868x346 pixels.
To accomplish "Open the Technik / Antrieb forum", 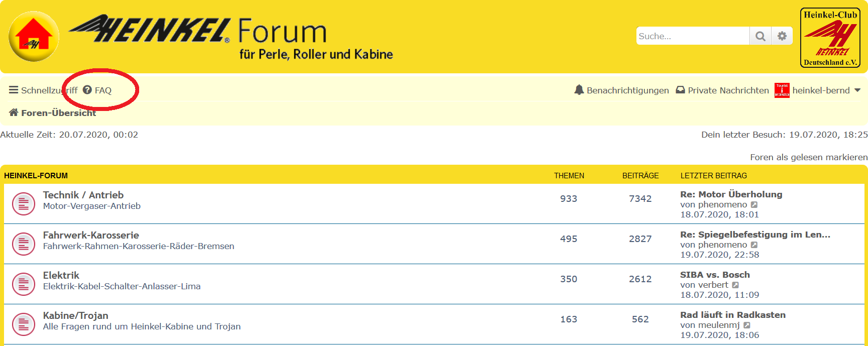I will point(83,195).
